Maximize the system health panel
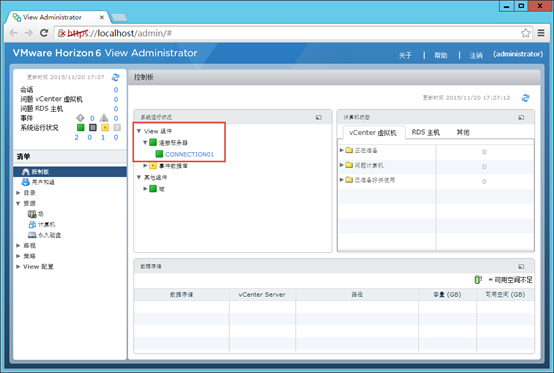 point(319,117)
